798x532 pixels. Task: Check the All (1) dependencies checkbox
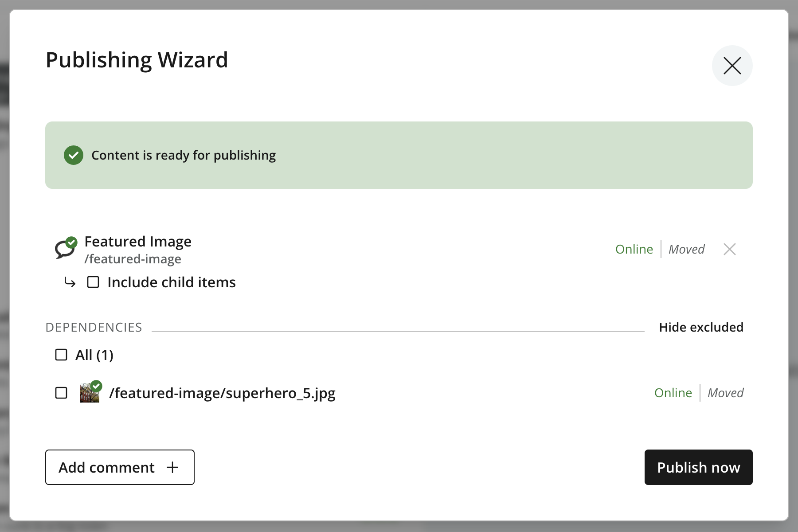tap(61, 355)
